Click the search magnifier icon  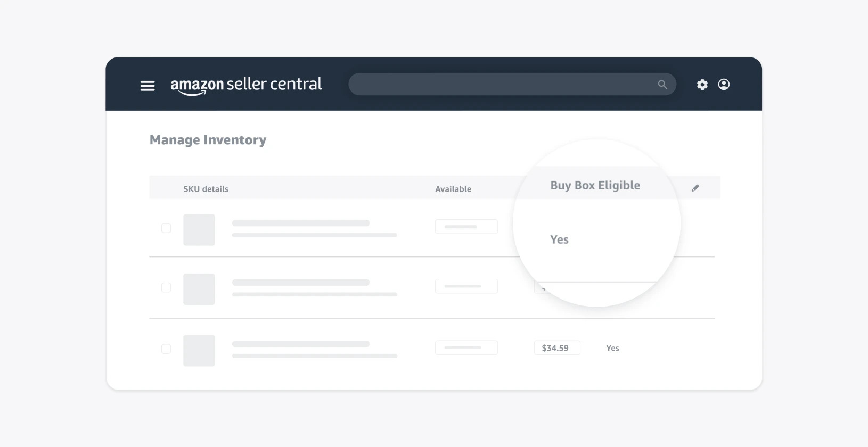(662, 84)
